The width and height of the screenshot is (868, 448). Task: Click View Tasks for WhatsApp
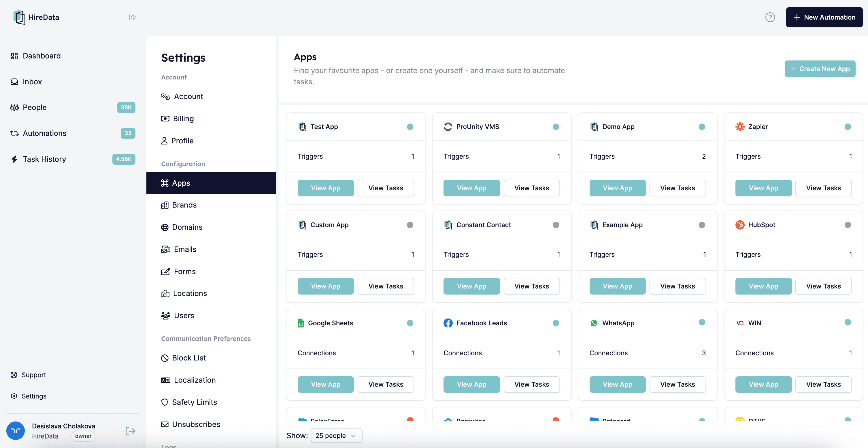[677, 384]
